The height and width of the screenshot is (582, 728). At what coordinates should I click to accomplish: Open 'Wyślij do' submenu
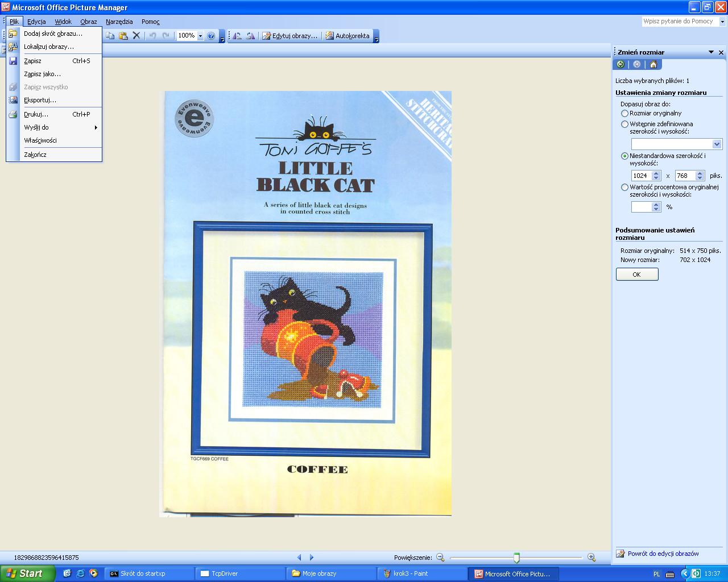tap(36, 127)
